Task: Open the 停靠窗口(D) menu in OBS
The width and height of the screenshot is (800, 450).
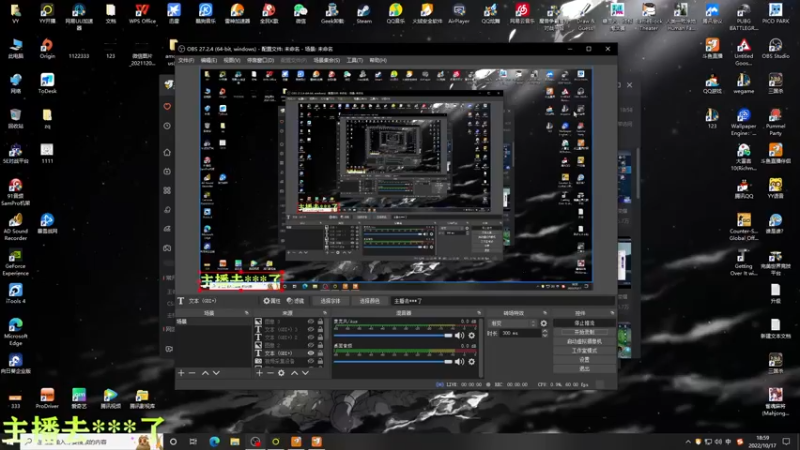Action: (261, 60)
